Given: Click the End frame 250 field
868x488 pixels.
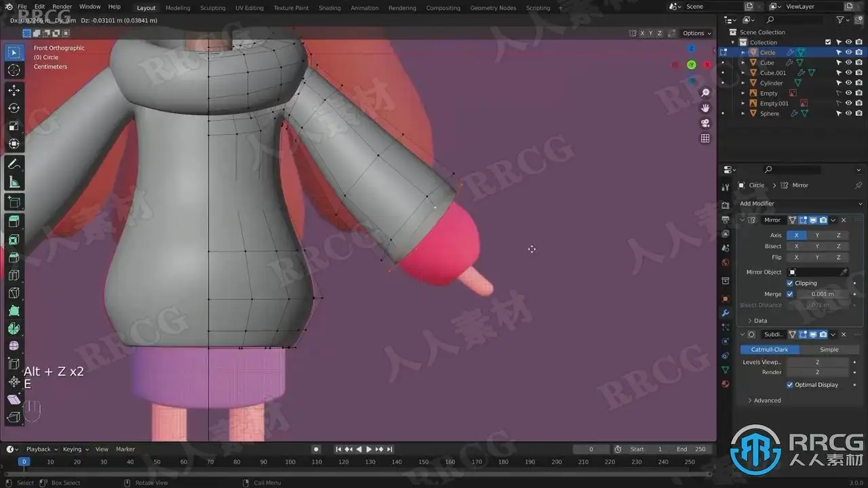Looking at the screenshot, I should pos(691,449).
